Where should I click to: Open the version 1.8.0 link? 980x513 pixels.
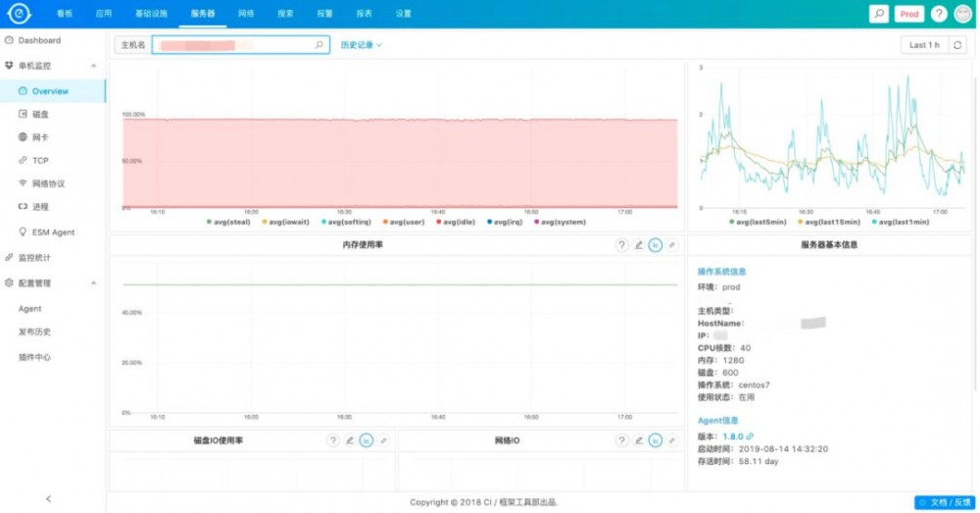(732, 436)
